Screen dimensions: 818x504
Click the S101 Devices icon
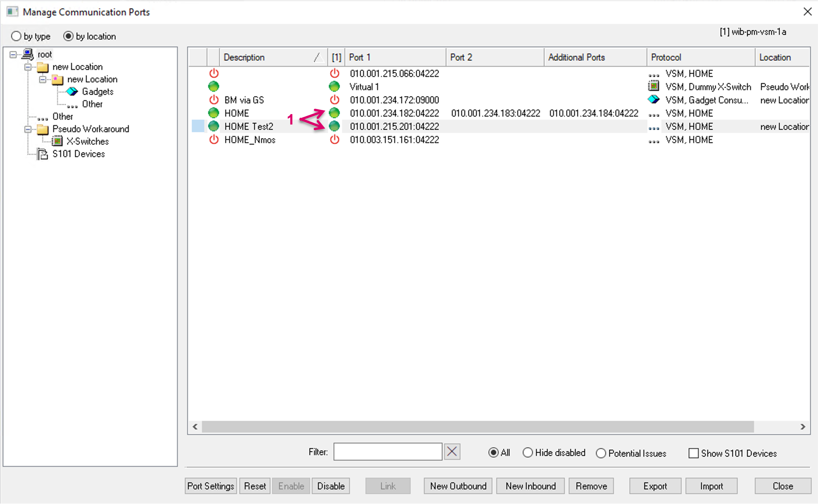(x=42, y=154)
